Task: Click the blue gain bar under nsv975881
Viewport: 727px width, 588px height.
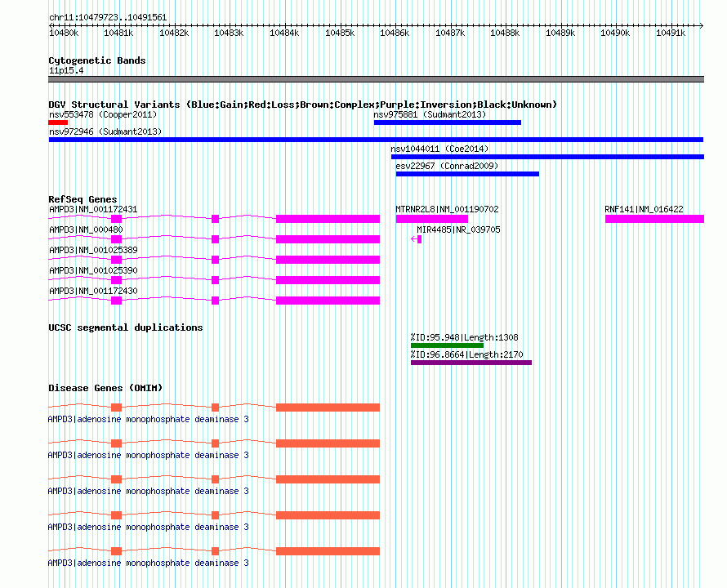Action: pyautogui.click(x=448, y=122)
